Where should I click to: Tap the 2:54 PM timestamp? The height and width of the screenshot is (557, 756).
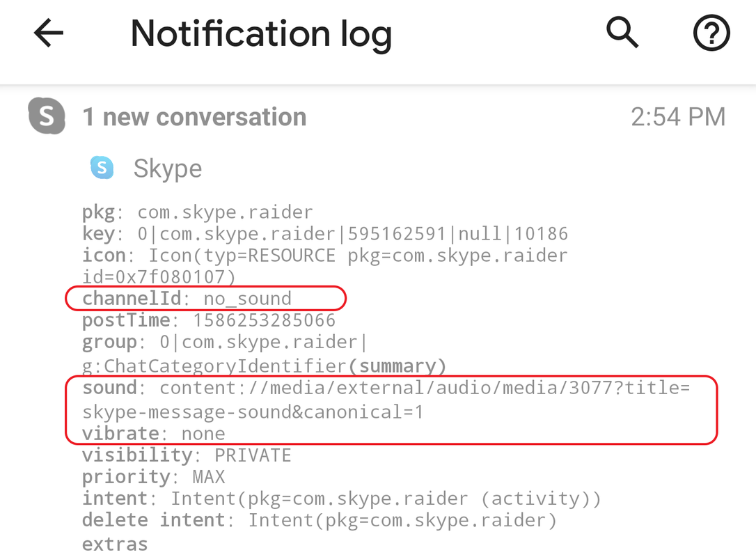(678, 117)
